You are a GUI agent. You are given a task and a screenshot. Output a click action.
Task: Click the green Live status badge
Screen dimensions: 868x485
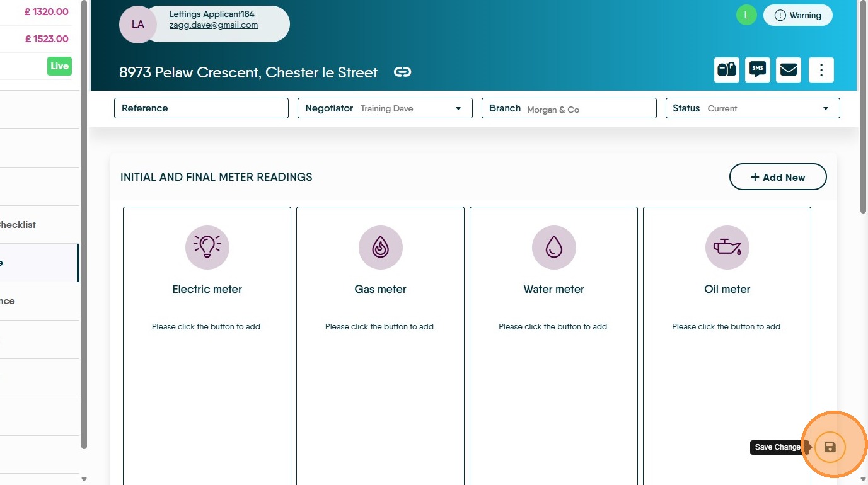click(60, 66)
